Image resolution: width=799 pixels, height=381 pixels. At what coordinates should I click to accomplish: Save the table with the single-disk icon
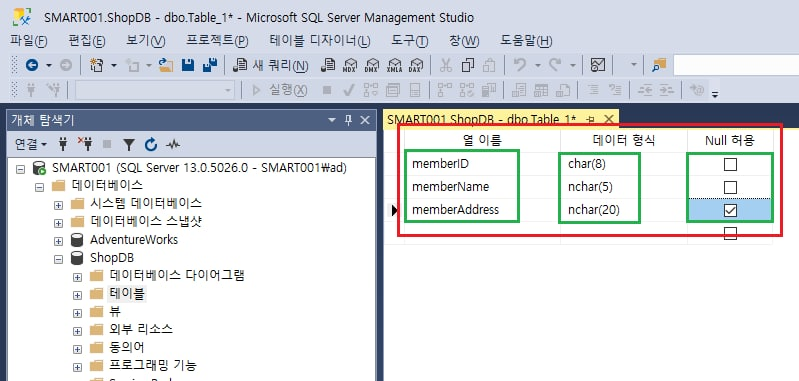click(x=188, y=65)
